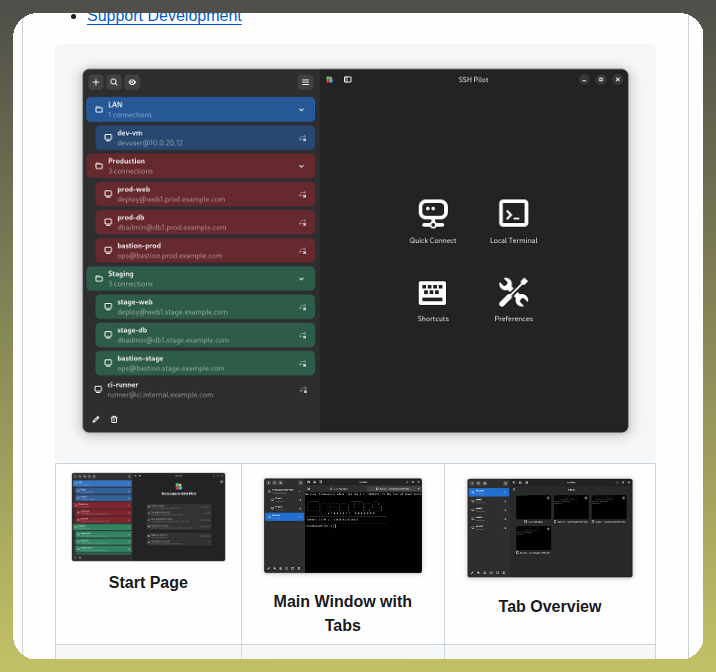Click the folder icon of the LAN group
Image resolution: width=716 pixels, height=672 pixels.
coord(99,110)
